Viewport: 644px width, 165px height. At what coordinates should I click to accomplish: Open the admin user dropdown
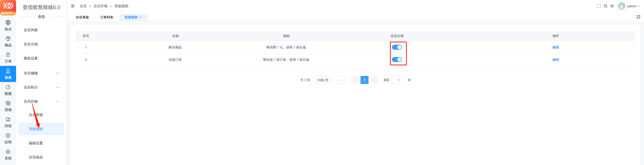(x=633, y=6)
